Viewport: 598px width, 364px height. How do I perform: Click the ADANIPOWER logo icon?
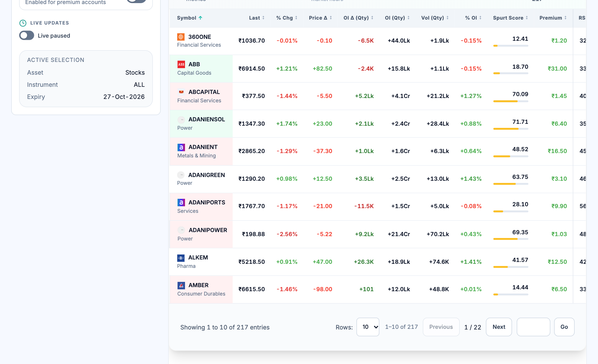click(181, 230)
